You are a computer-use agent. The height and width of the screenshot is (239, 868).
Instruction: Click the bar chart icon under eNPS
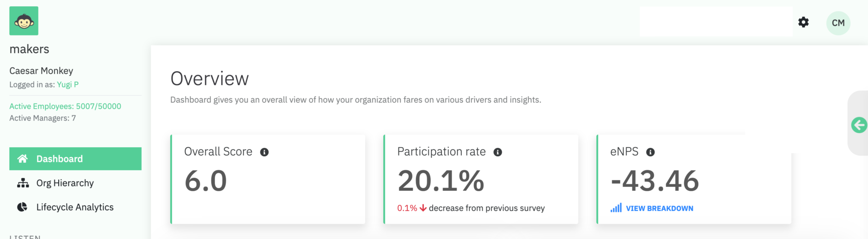(x=616, y=208)
